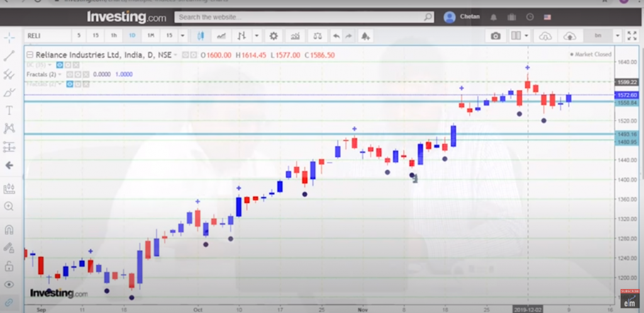The height and width of the screenshot is (313, 644).
Task: Open the saved layout 'bn' selector
Action: (599, 36)
